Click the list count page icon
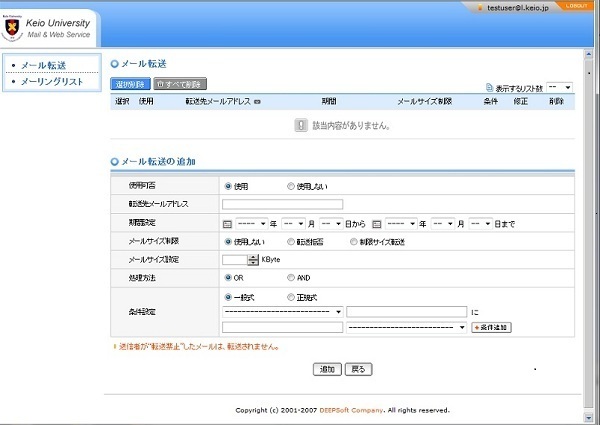This screenshot has height=425, width=600. point(488,87)
